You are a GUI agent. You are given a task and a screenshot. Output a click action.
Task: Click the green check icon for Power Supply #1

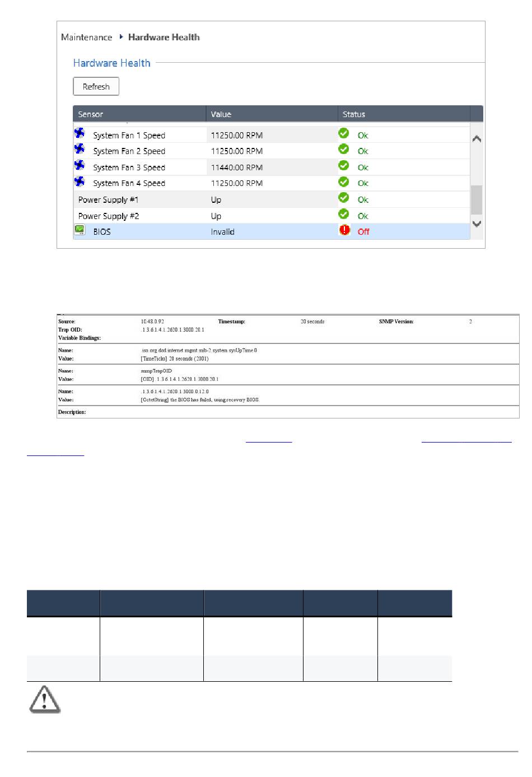tap(344, 198)
